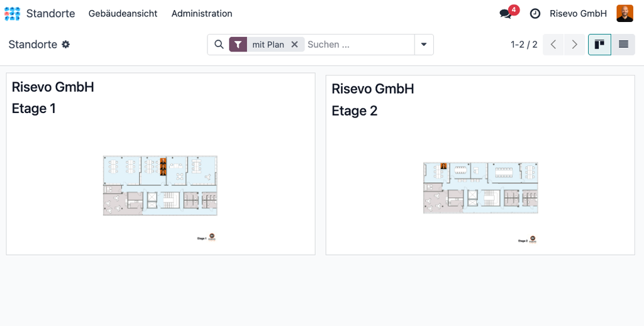Open the Etage 1 floor plan thumbnail

point(160,185)
